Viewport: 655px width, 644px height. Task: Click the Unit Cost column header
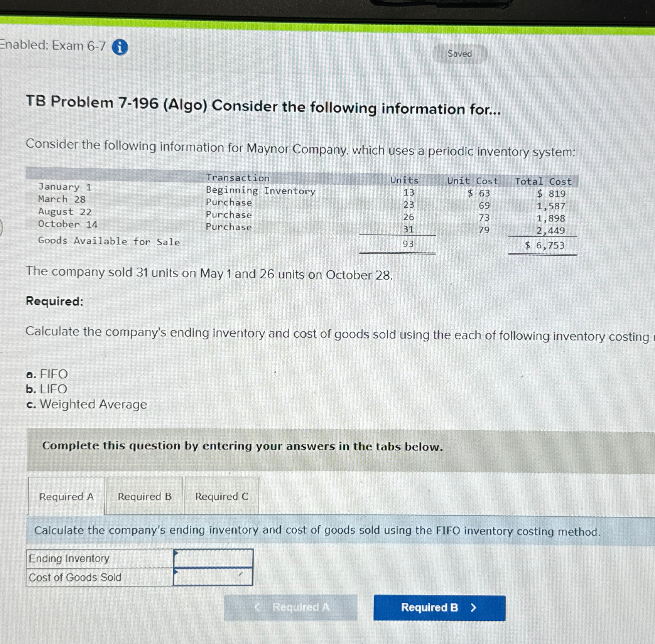pyautogui.click(x=473, y=181)
